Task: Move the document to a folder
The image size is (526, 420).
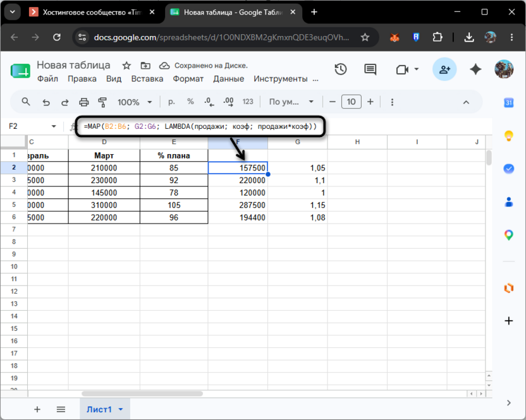Action: pos(145,66)
